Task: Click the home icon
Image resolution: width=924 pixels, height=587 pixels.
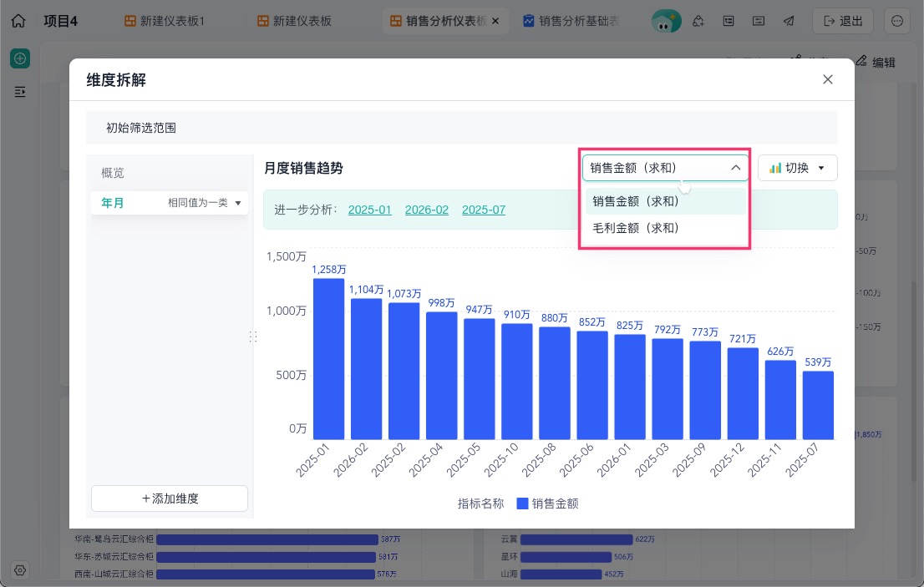Action: point(18,21)
